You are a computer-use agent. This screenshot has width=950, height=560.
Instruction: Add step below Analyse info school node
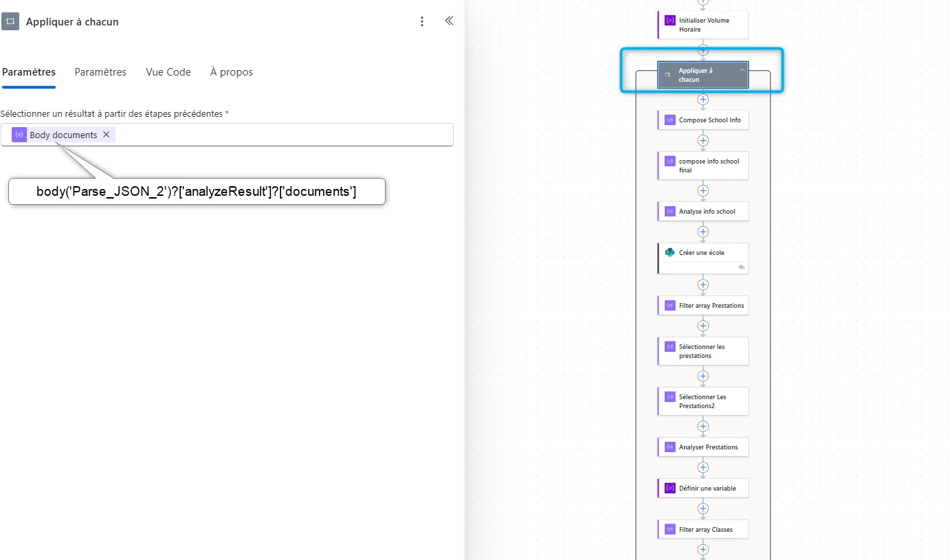pyautogui.click(x=703, y=232)
